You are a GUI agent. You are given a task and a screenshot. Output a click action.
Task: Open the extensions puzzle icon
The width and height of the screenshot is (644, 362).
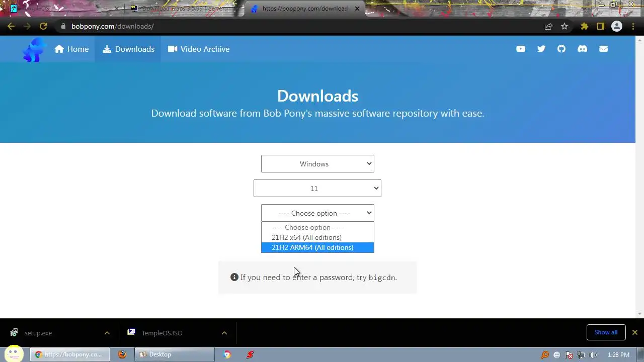(585, 26)
